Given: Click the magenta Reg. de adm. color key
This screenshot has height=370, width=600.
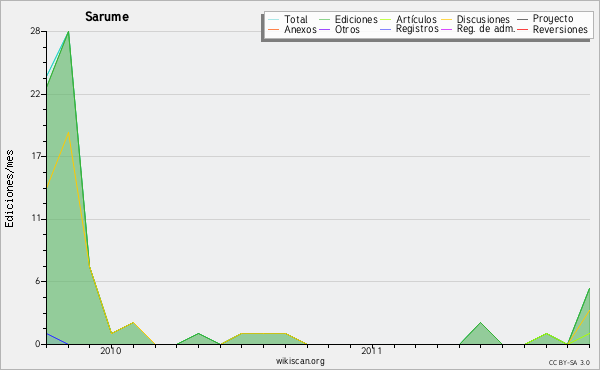Looking at the screenshot, I should tap(446, 29).
